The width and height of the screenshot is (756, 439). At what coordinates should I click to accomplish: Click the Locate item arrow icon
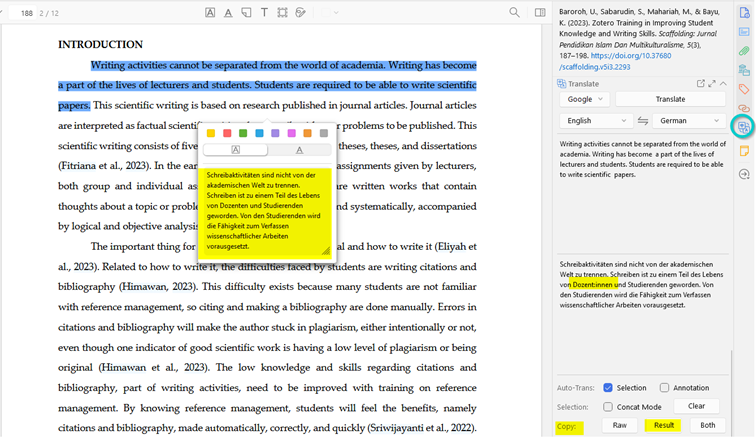[x=744, y=174]
